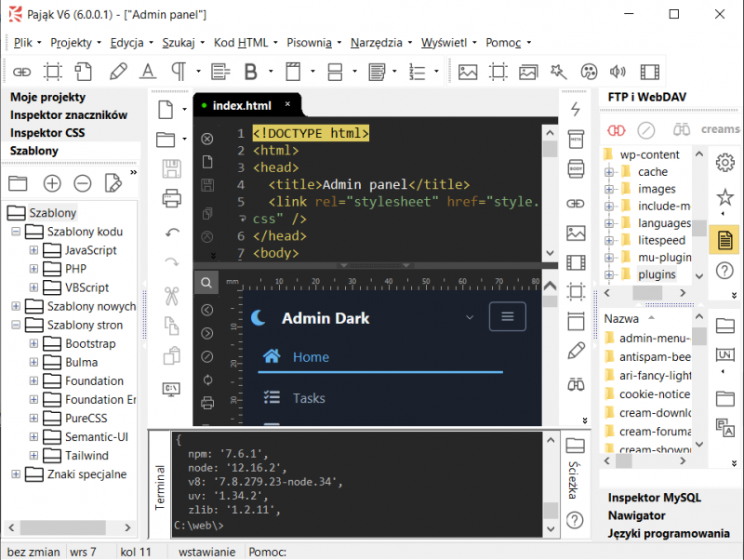This screenshot has width=744, height=560.
Task: Open the Narzędzia menu
Action: 381,43
